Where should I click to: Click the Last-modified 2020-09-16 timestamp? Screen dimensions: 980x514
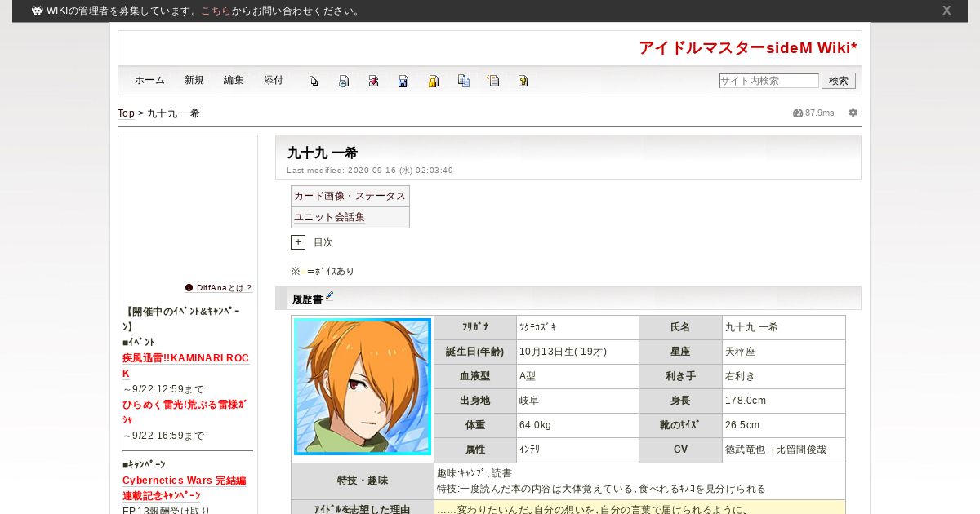[370, 171]
